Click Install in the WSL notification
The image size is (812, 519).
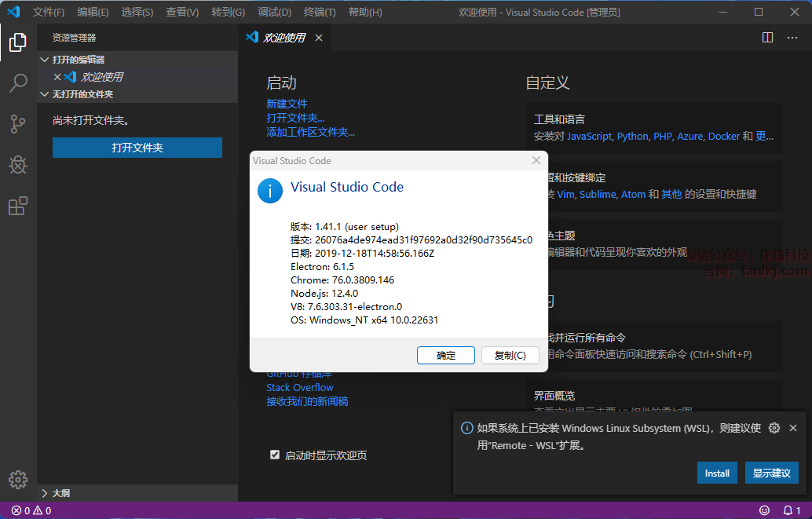pos(717,473)
